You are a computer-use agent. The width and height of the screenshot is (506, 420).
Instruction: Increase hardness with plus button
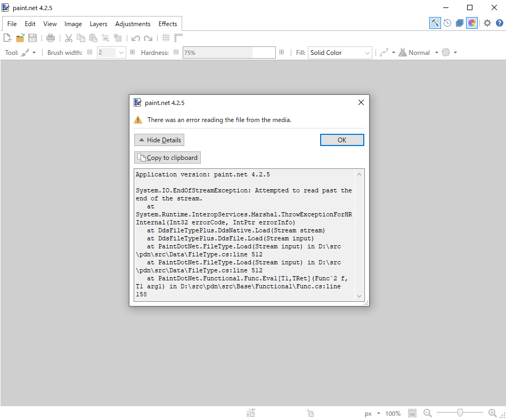(x=281, y=52)
